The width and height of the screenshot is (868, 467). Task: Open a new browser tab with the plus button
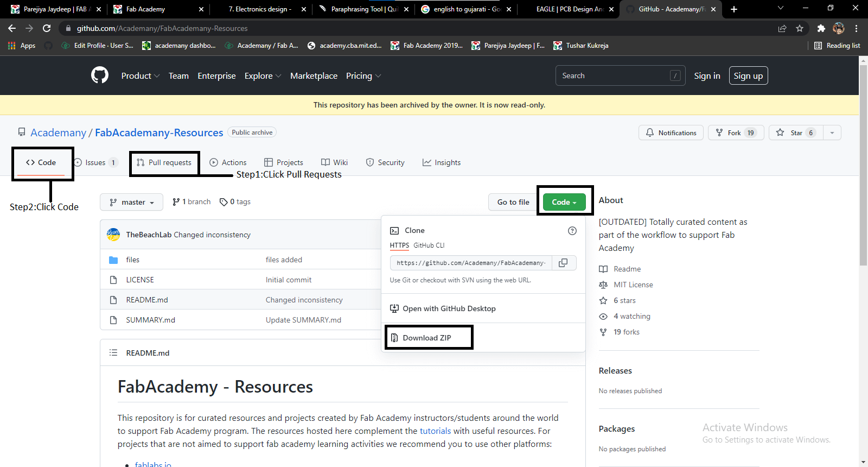733,9
